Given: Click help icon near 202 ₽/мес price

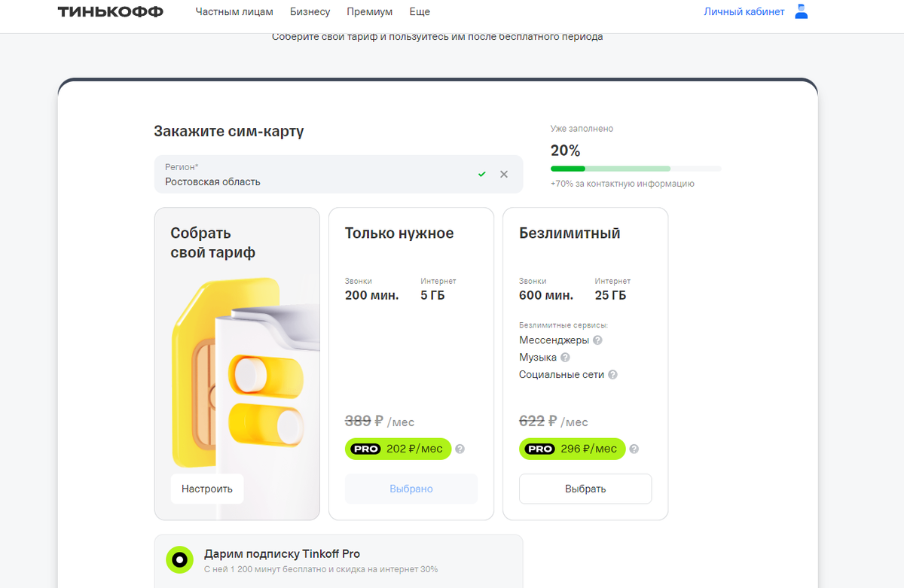Looking at the screenshot, I should [460, 449].
